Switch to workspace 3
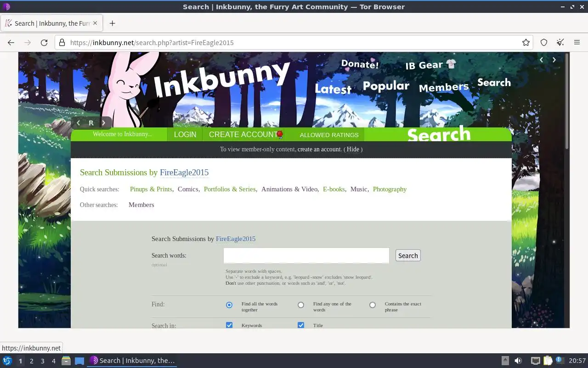This screenshot has height=368, width=588. [x=43, y=361]
